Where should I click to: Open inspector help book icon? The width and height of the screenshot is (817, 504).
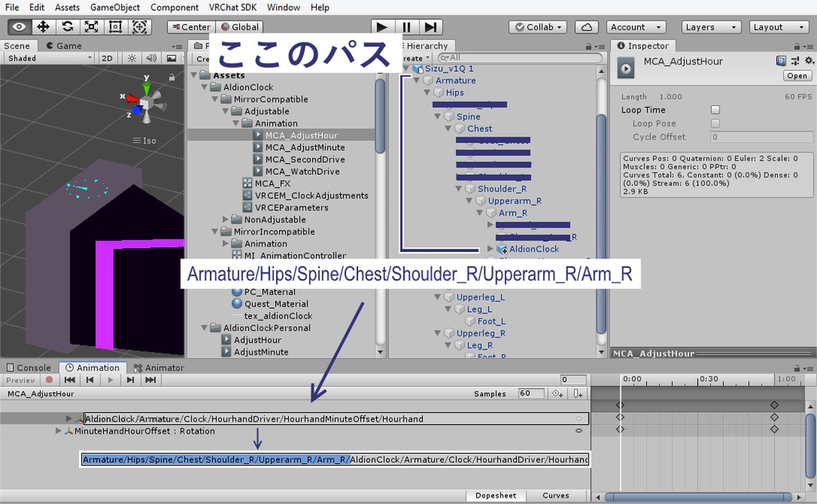click(781, 61)
